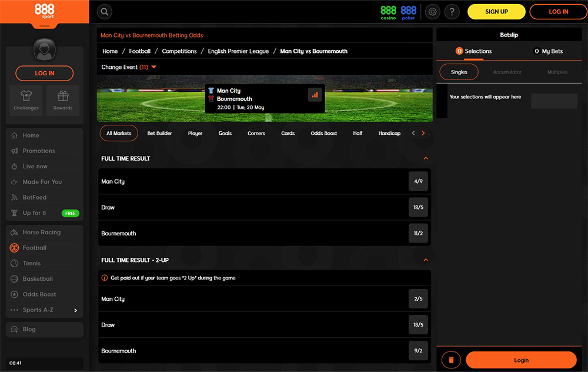Click the 2-Up info icon
Screen dimensions: 588x372
[x=105, y=278]
